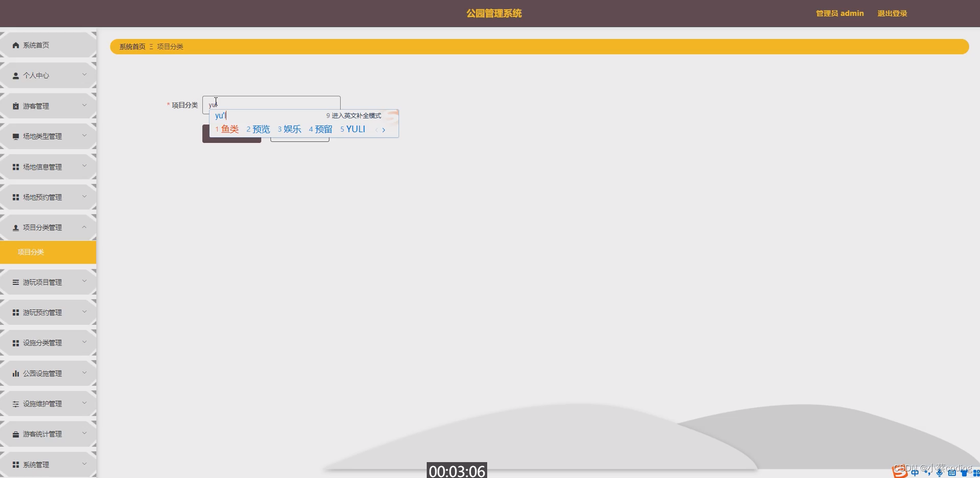
Task: Expand the 游玩预约管理 menu chevron
Action: tap(85, 311)
